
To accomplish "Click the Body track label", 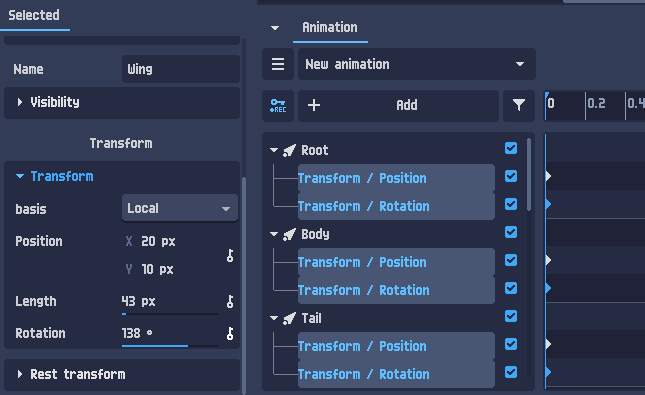I will (315, 235).
